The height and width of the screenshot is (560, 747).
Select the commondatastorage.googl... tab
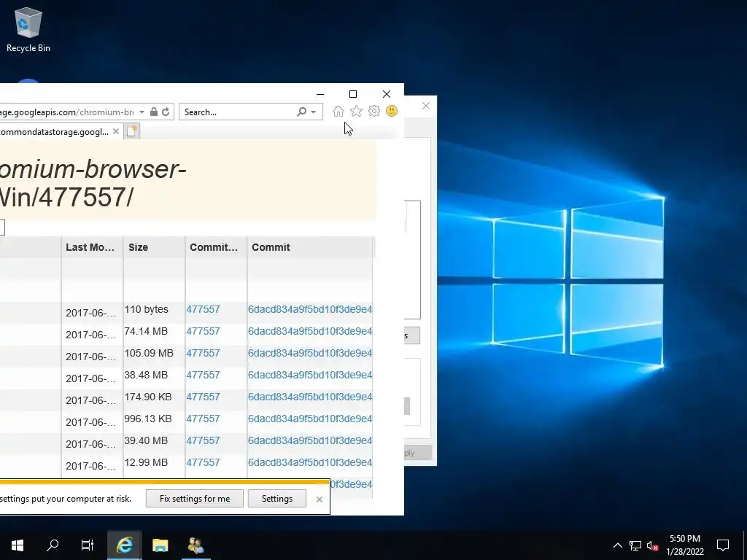coord(54,132)
